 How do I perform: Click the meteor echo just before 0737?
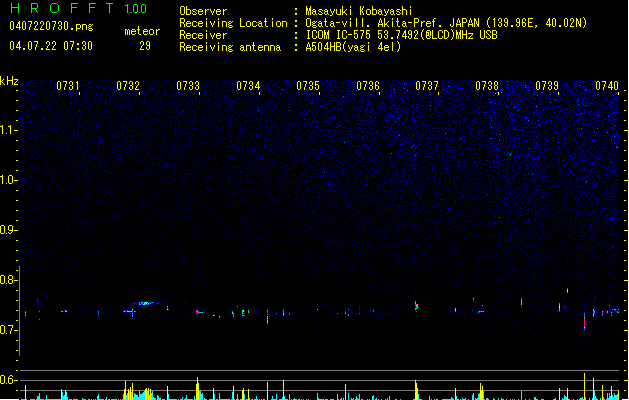(x=416, y=306)
